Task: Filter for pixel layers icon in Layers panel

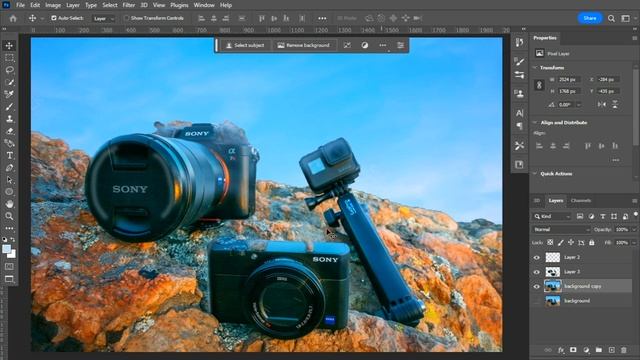Action: [x=580, y=216]
